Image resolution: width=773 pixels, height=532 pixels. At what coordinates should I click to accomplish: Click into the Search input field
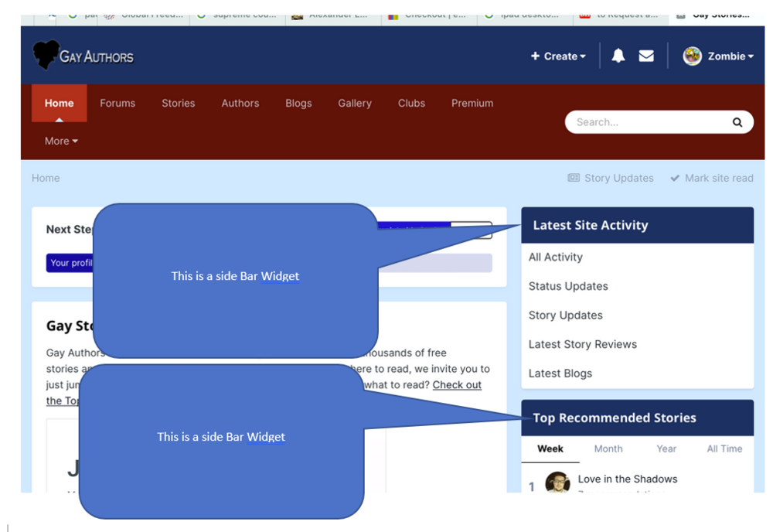coord(645,122)
